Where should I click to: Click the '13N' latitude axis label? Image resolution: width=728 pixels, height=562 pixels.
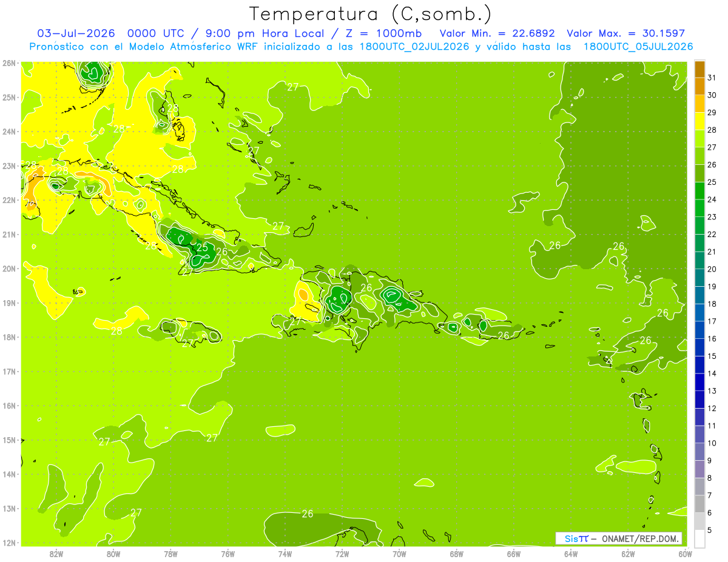coord(9,508)
